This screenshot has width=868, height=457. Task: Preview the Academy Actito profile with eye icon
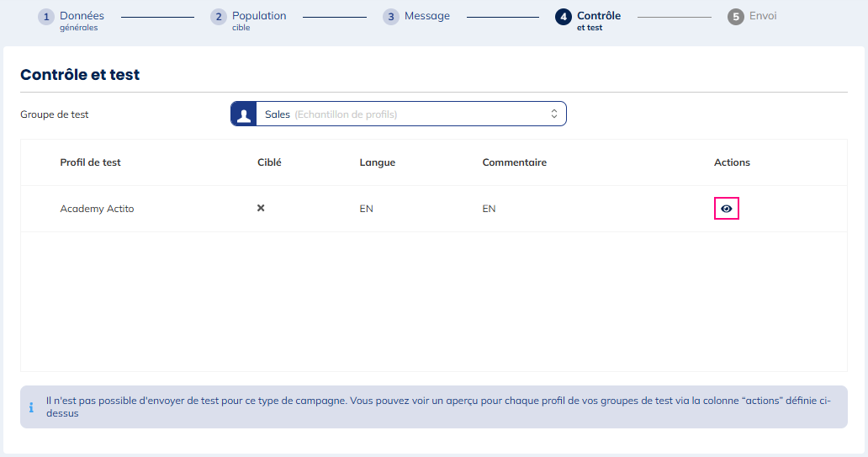726,209
